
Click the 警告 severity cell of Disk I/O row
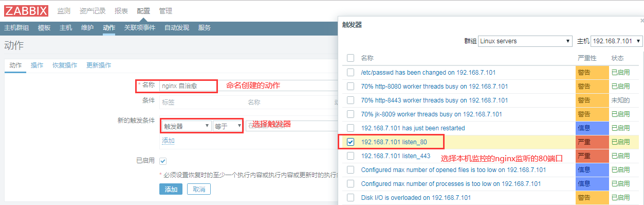coord(592,197)
